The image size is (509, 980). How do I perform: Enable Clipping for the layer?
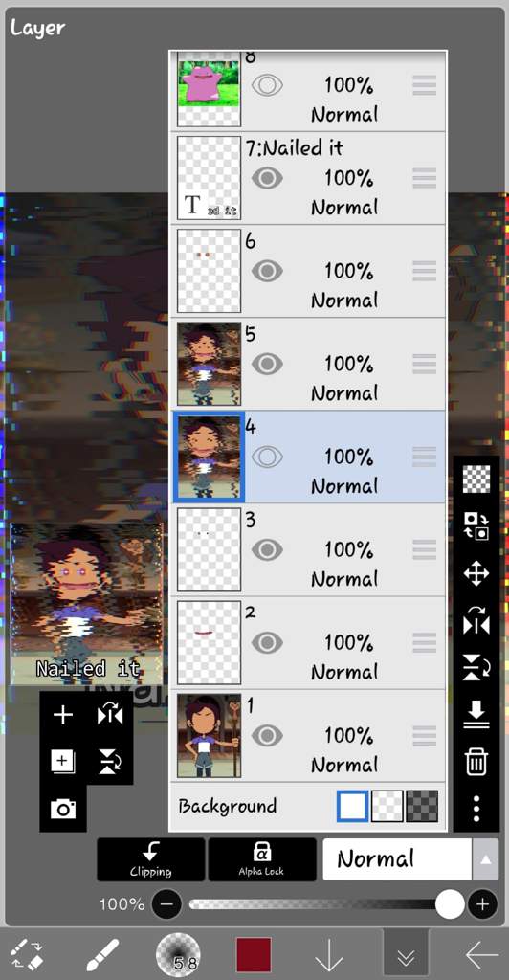pos(150,859)
